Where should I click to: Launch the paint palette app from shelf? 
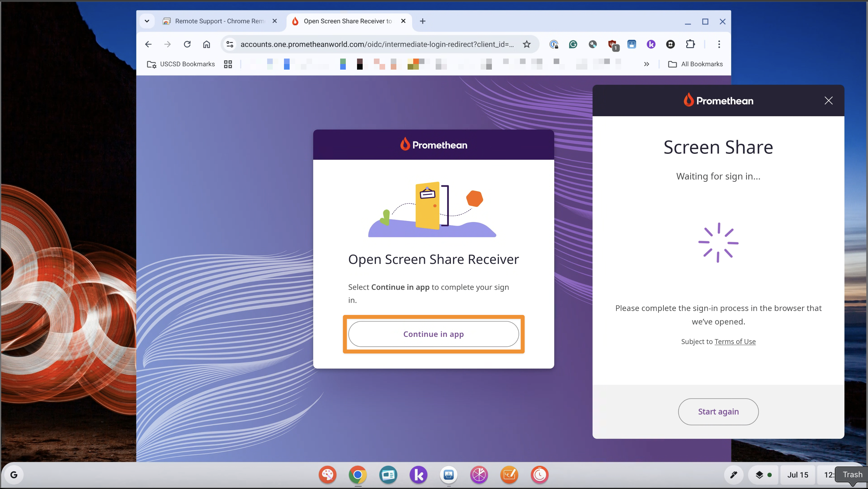(327, 474)
